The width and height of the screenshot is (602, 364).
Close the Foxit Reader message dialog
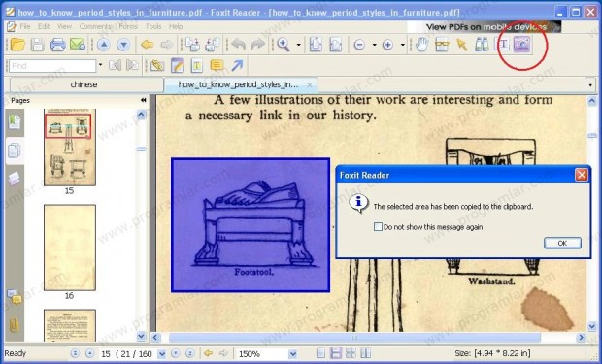click(582, 175)
